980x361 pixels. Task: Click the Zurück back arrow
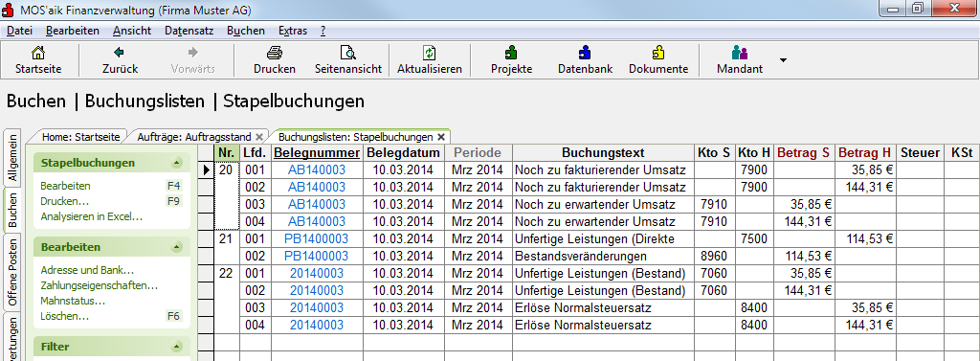[119, 53]
